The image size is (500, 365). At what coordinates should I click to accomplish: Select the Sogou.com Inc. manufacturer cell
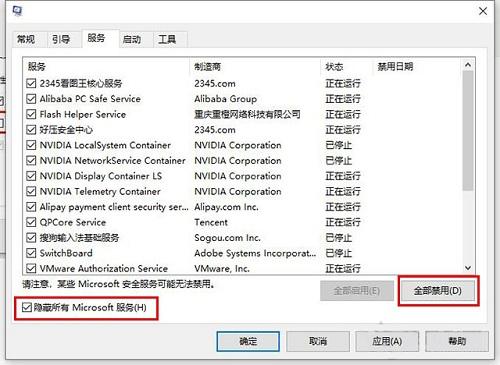coord(227,238)
